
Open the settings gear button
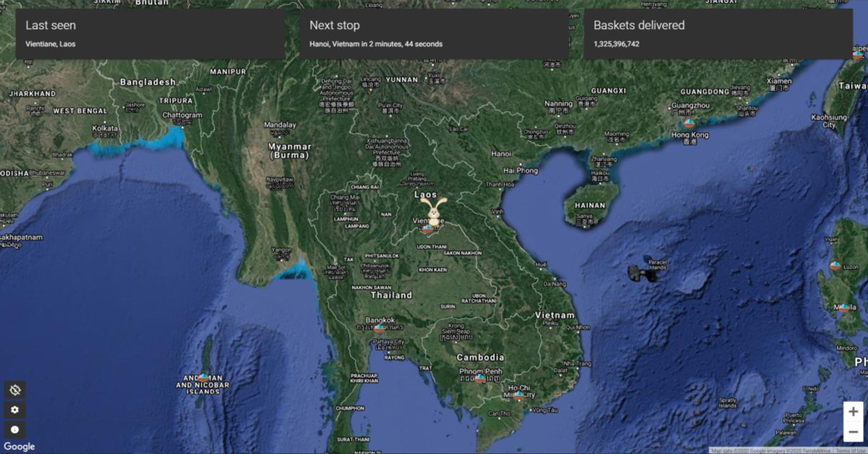[14, 409]
